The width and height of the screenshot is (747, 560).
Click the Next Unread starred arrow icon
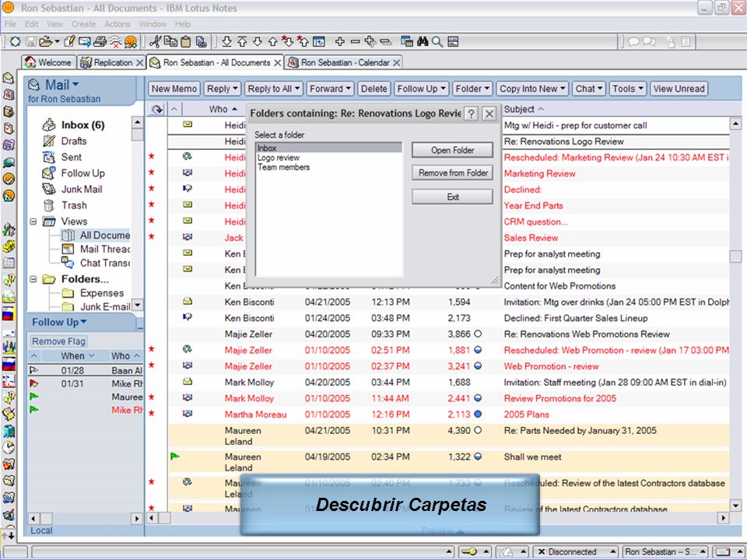[x=287, y=42]
